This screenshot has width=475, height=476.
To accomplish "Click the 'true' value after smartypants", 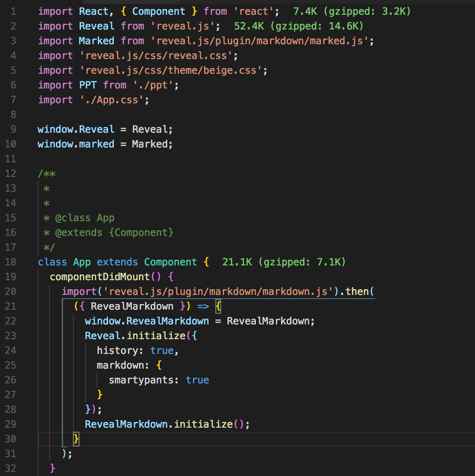I will pyautogui.click(x=197, y=380).
